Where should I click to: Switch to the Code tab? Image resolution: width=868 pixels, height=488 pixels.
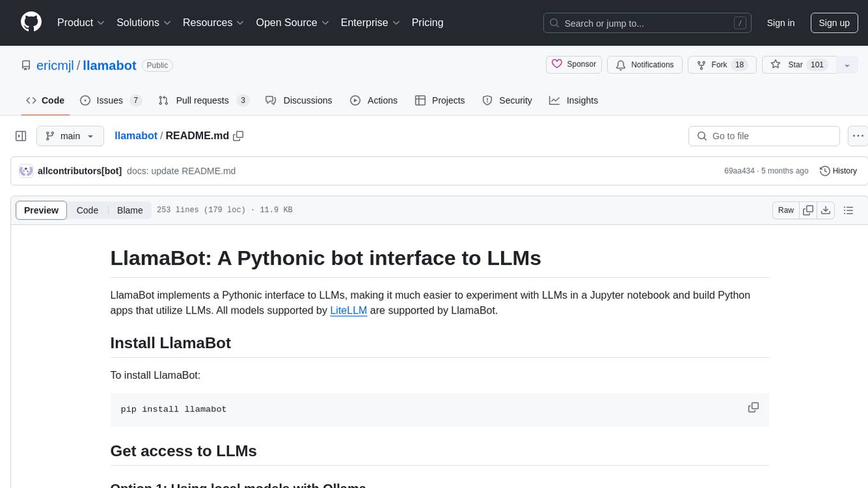click(x=45, y=100)
